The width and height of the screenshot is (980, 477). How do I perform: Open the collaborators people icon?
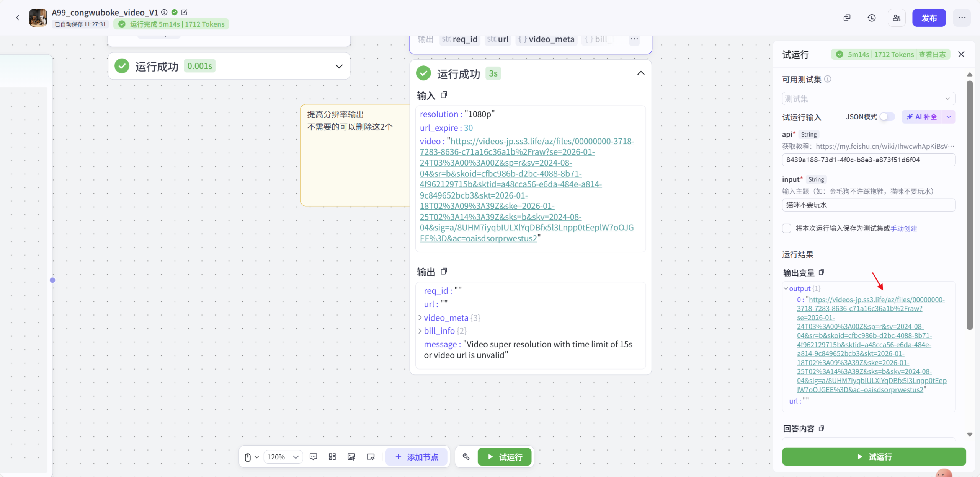pos(897,18)
